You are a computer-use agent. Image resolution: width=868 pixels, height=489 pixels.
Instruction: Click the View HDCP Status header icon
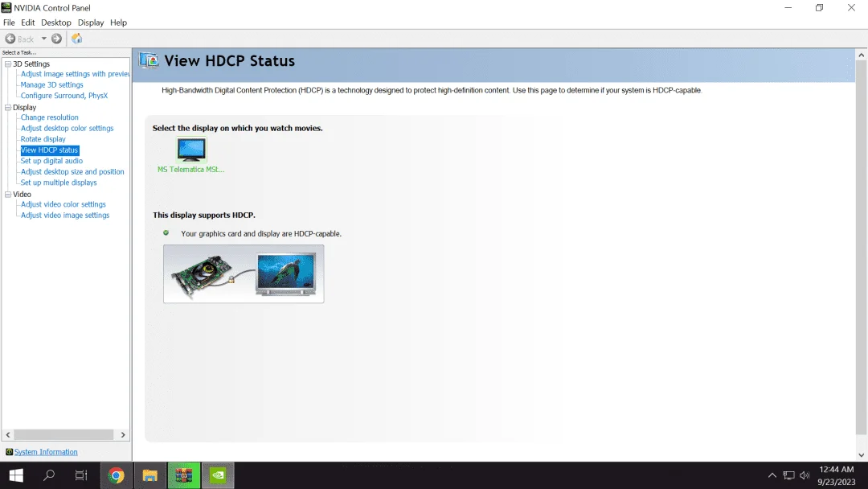click(x=149, y=60)
